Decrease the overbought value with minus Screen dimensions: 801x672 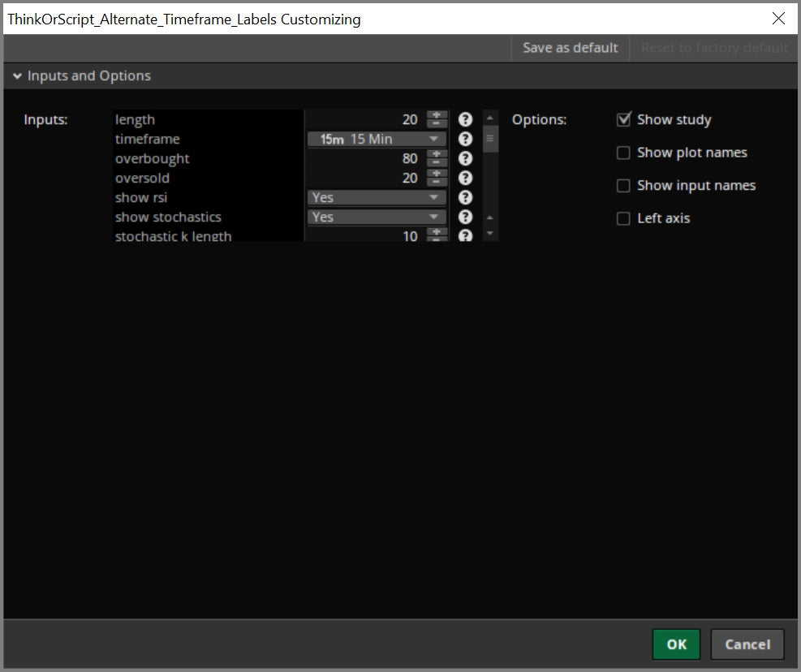(x=437, y=162)
